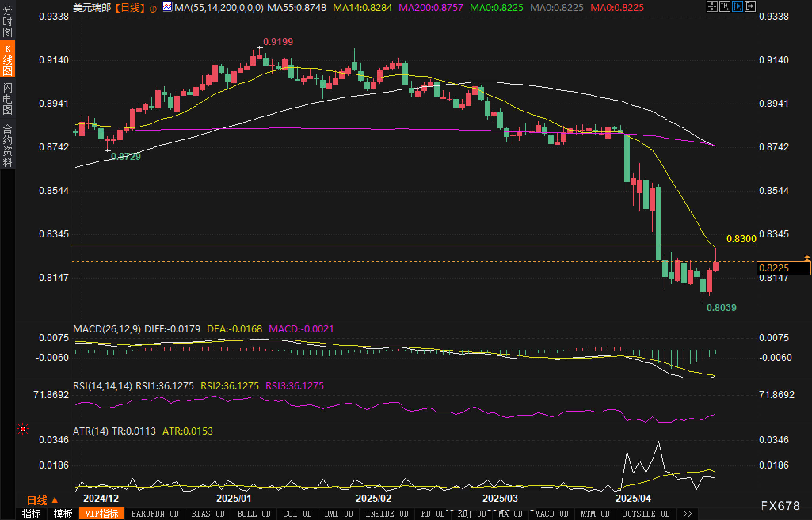Click the orange arrow above the 0.8225 price tag
Viewport: 812px width, 520px height.
pyautogui.click(x=807, y=258)
